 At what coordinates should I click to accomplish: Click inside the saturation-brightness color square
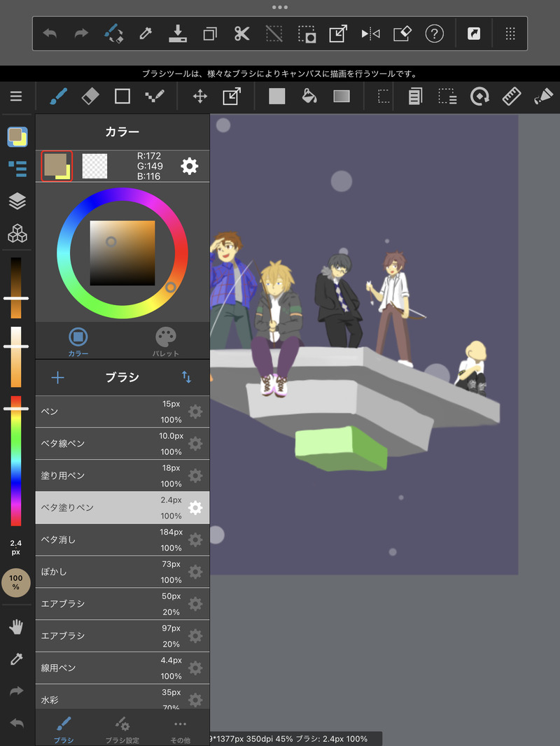[x=122, y=253]
